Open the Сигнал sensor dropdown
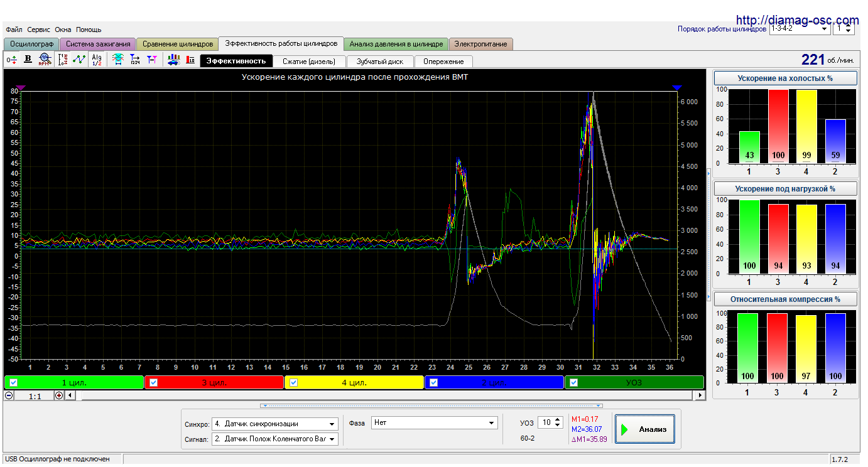868x467 pixels. pyautogui.click(x=274, y=439)
